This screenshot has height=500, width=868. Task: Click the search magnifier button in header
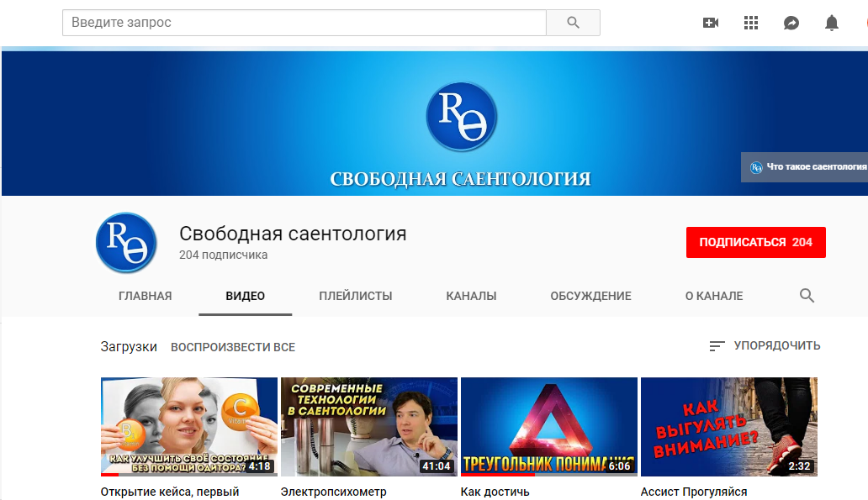pos(573,23)
